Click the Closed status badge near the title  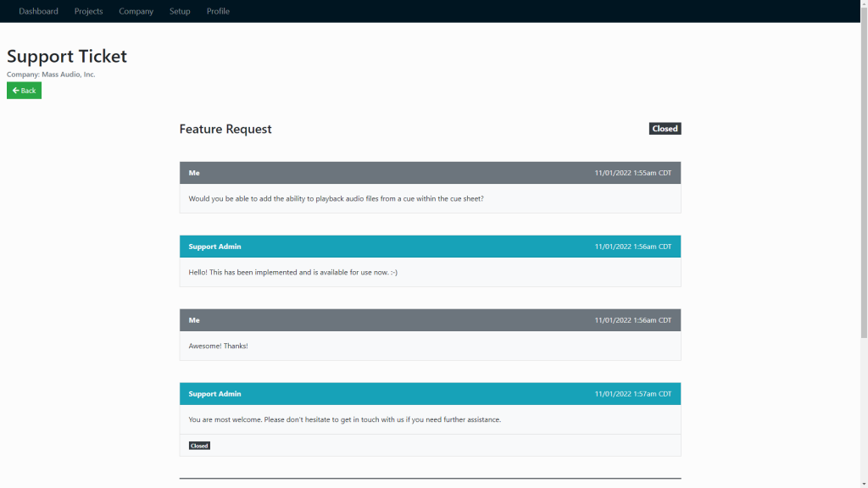[665, 128]
